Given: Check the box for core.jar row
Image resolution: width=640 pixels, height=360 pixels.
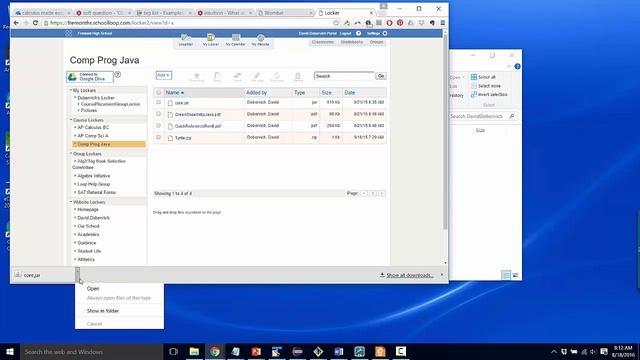Looking at the screenshot, I should (x=158, y=102).
